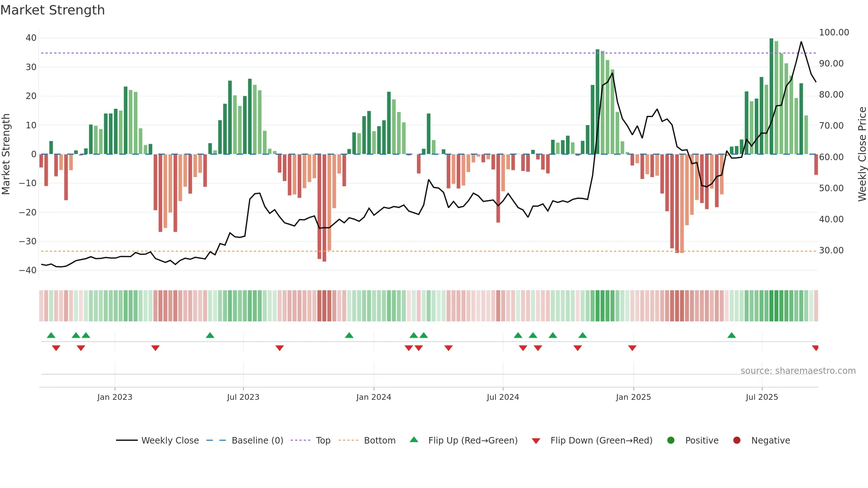Click the 60.00 price axis label
Viewport: 868px width, 488px height.
(831, 157)
